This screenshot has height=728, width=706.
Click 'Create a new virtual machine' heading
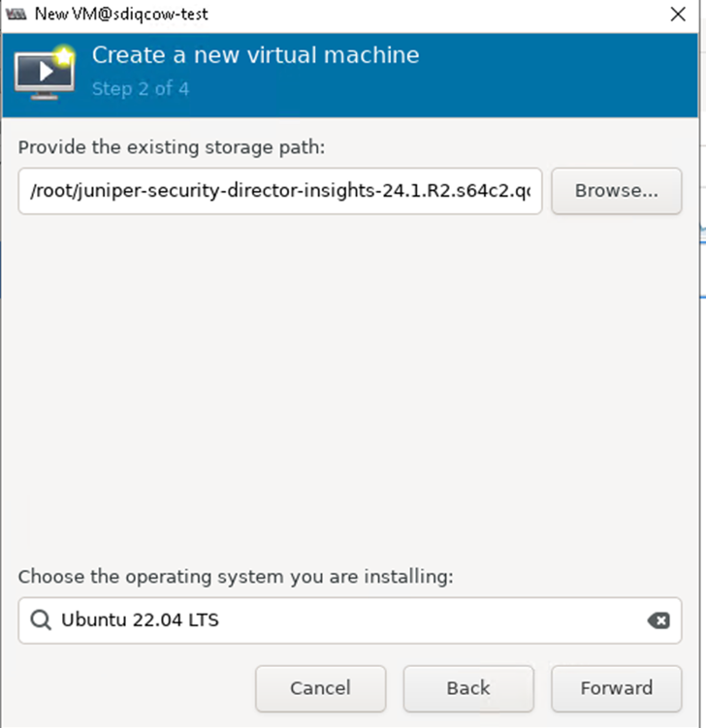coord(255,55)
